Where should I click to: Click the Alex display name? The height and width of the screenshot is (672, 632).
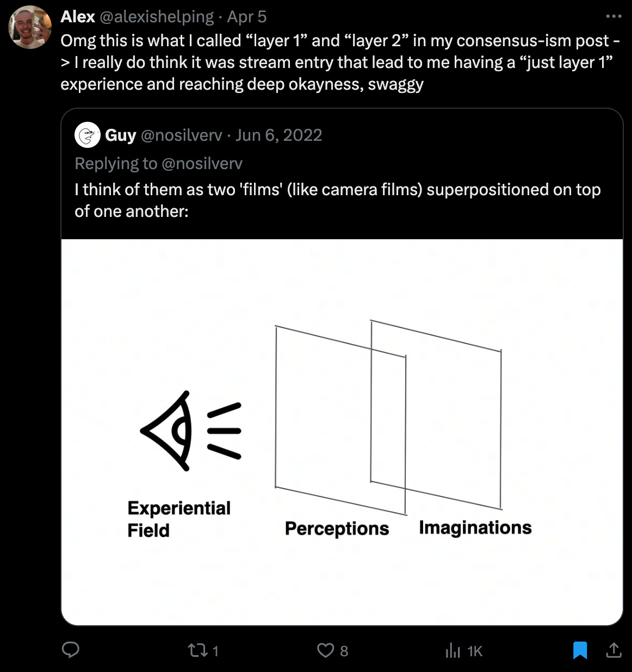click(78, 17)
